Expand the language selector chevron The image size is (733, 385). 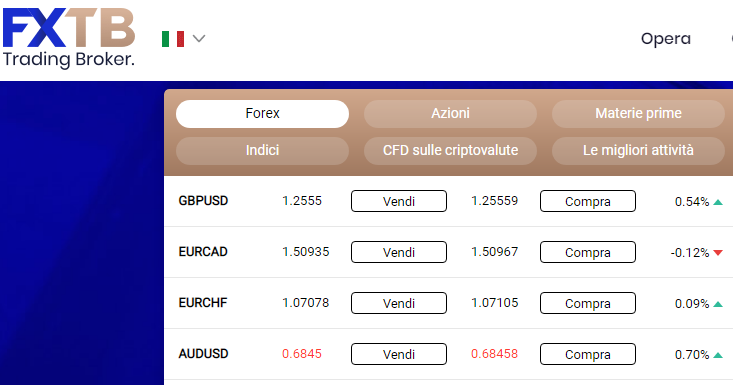(199, 38)
